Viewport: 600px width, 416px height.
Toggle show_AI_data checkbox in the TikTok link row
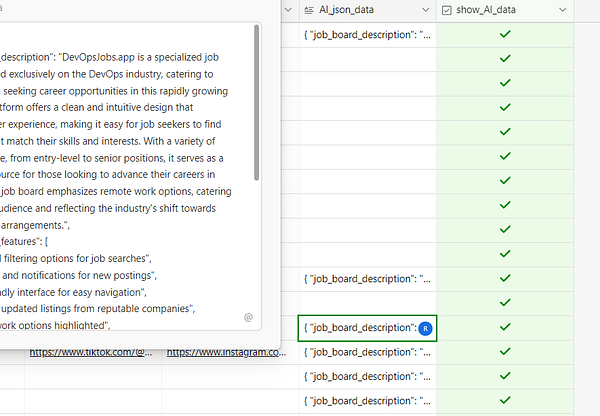click(x=505, y=352)
